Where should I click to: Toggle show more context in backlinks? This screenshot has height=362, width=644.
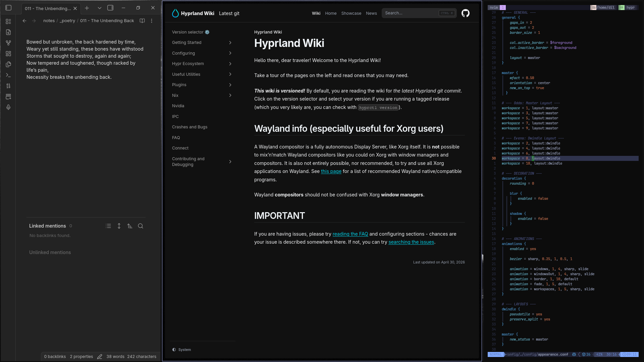[x=119, y=226]
